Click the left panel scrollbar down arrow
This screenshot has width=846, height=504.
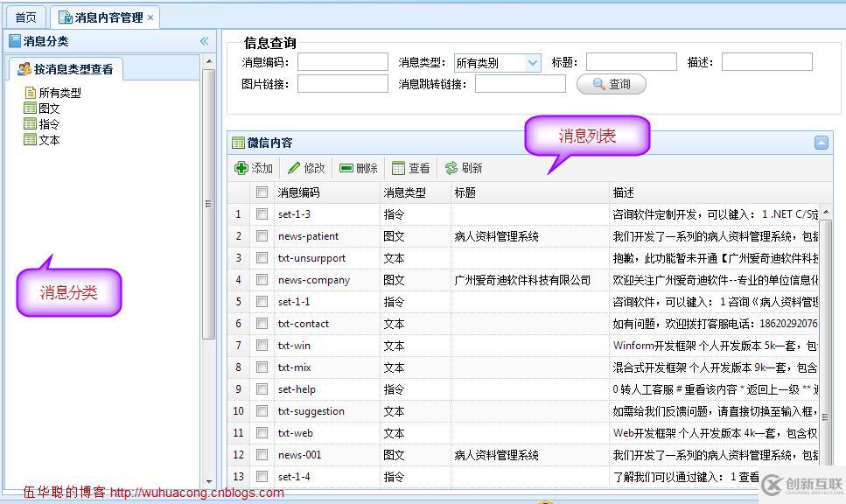pyautogui.click(x=209, y=482)
